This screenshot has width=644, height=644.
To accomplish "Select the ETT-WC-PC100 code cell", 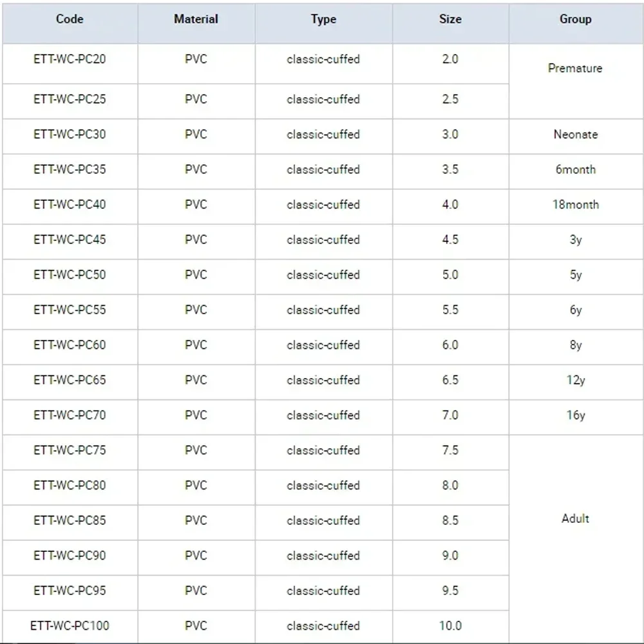I will tap(70, 625).
